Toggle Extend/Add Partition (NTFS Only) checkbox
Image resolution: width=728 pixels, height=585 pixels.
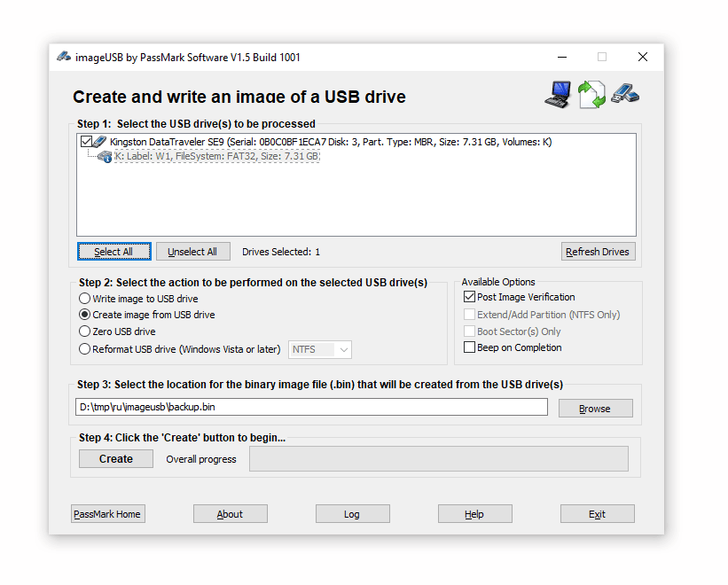click(469, 315)
